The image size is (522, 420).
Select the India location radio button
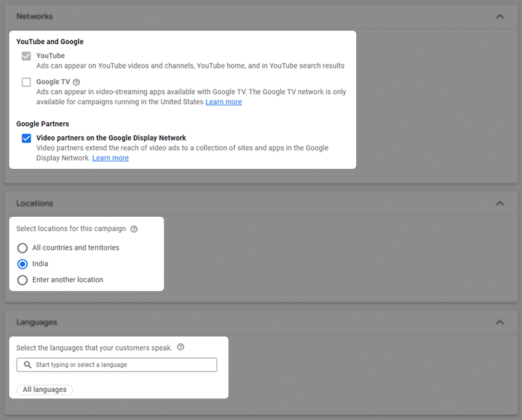(22, 264)
